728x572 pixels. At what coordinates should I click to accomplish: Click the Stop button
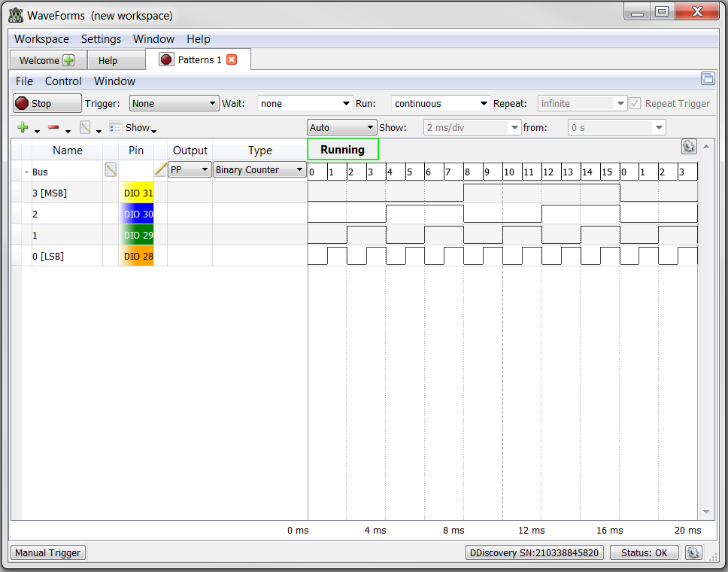click(47, 103)
